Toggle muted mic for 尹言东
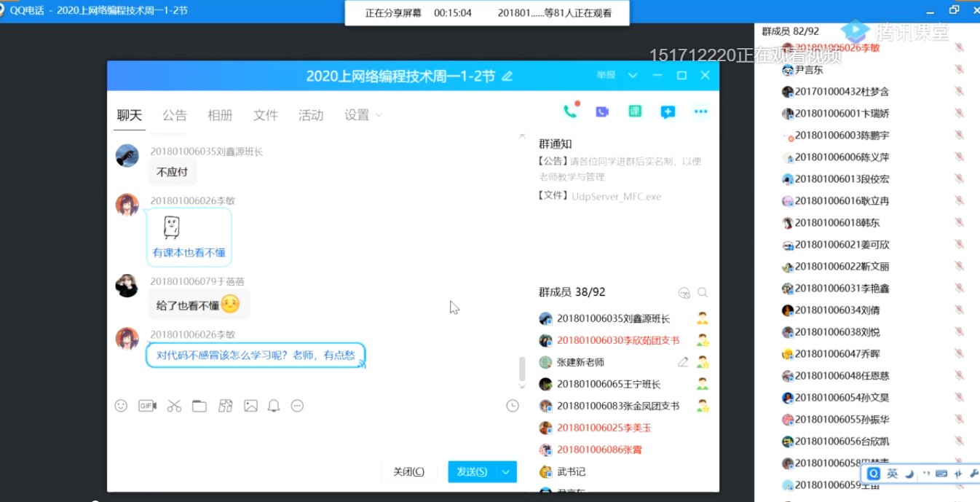The width and height of the screenshot is (980, 502). click(x=959, y=69)
